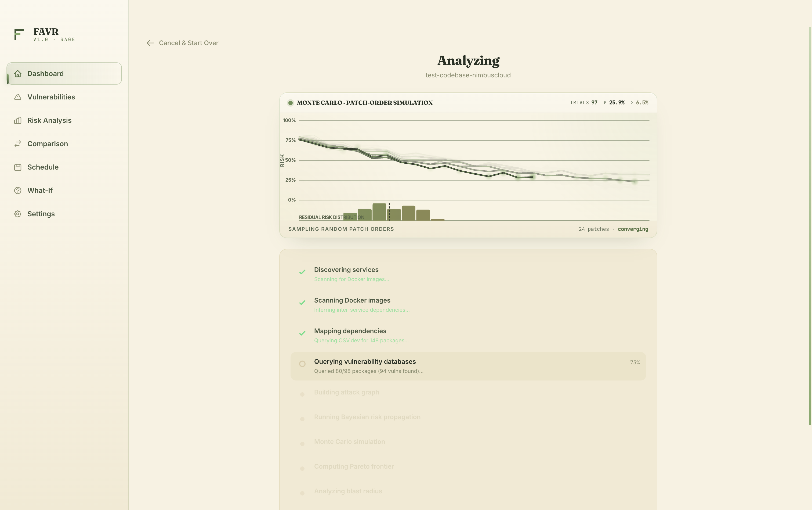This screenshot has height=510, width=812.
Task: Click the Risk Analysis bar chart icon
Action: pos(18,120)
